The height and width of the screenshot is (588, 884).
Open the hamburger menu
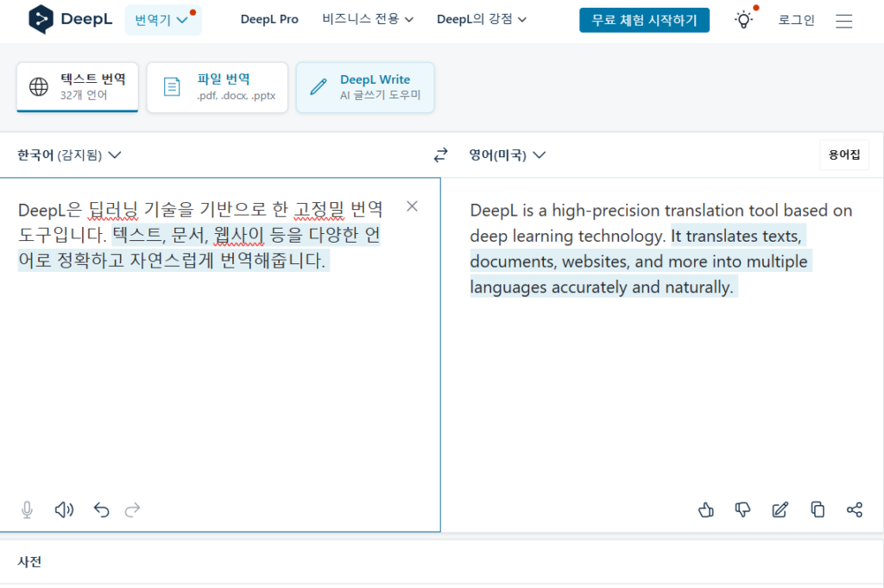844,21
